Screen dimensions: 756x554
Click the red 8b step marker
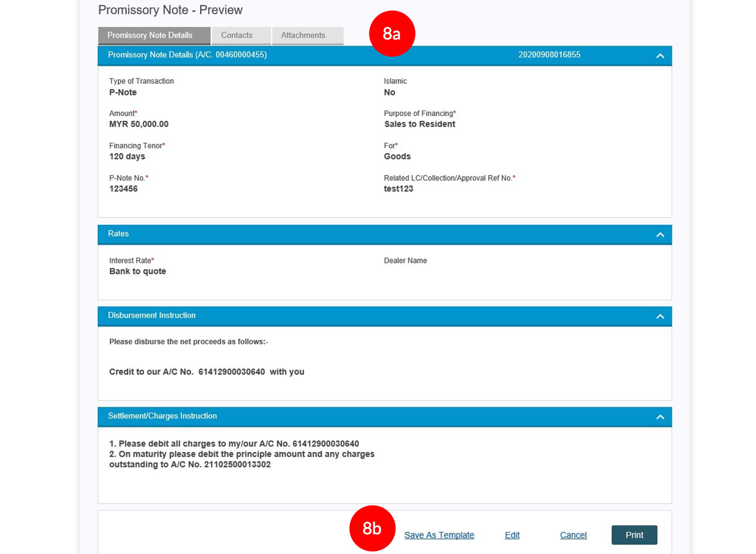(372, 528)
